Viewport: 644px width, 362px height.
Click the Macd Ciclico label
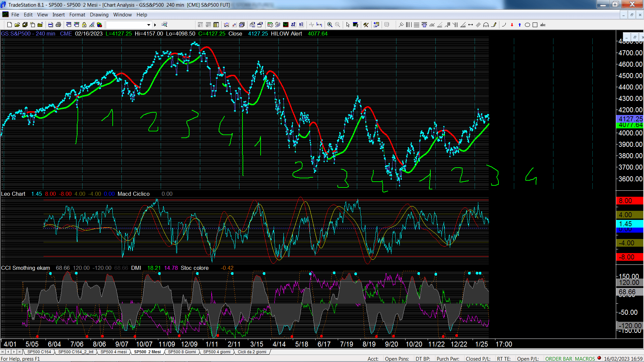pos(133,194)
